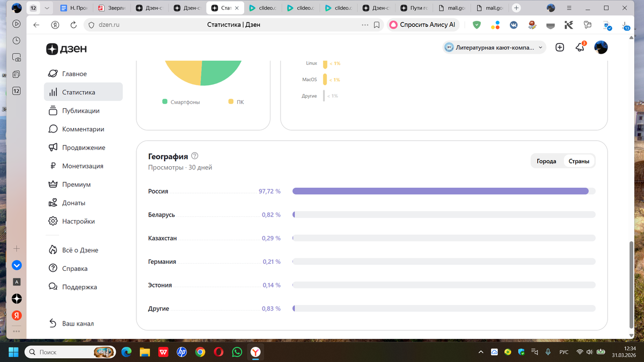This screenshot has width=644, height=362.
Task: Add a side panel app with plus
Action: pos(17,249)
